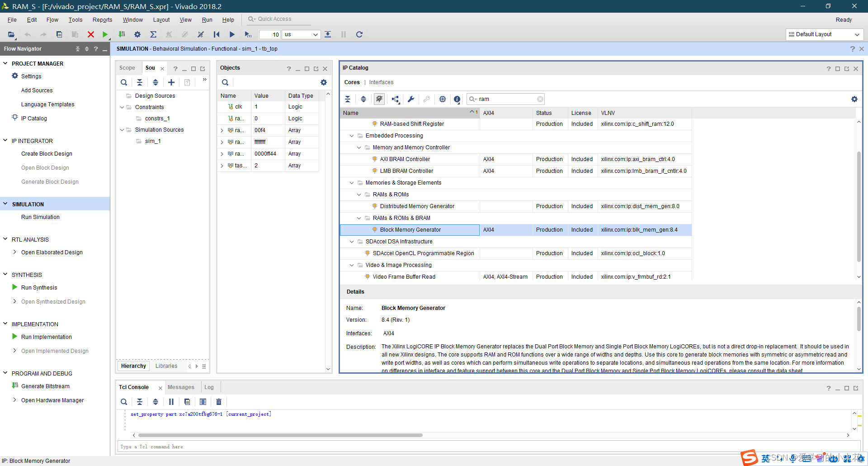Click the Program Device download icon
Screen dimensions: 868x466
point(122,34)
